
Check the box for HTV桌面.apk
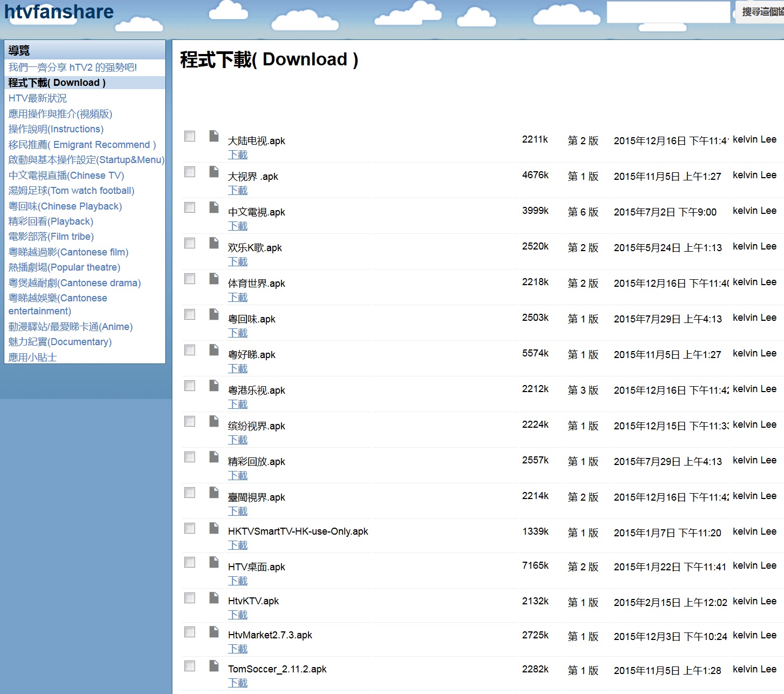[x=190, y=562]
